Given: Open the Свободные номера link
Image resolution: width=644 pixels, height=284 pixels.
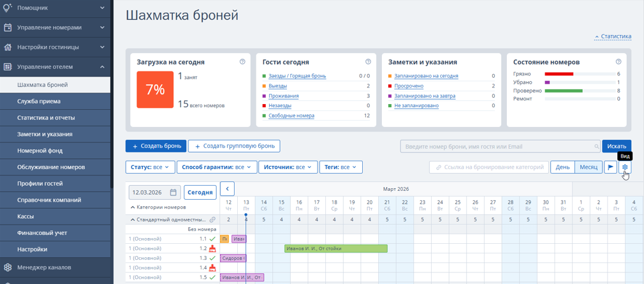Looking at the screenshot, I should pos(291,116).
